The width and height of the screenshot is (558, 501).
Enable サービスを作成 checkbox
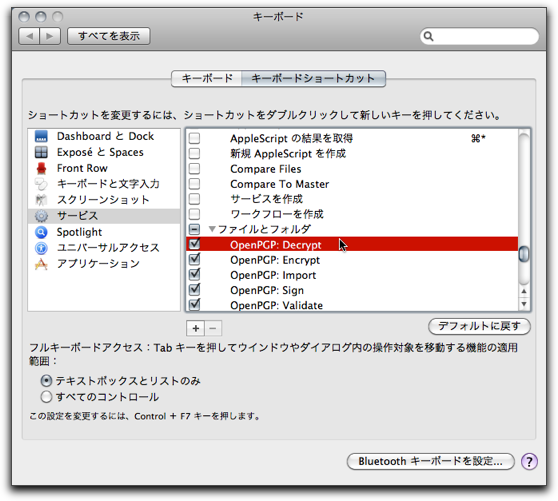tap(194, 199)
